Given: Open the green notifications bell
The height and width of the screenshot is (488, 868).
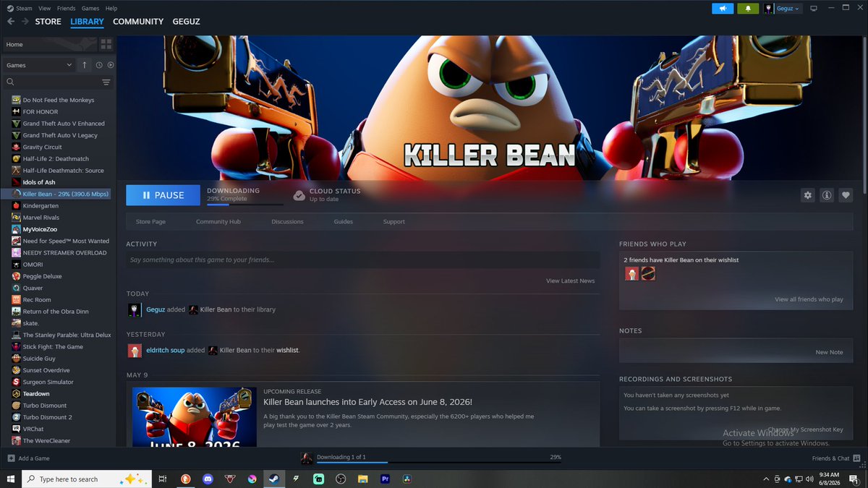Looking at the screenshot, I should 748,9.
